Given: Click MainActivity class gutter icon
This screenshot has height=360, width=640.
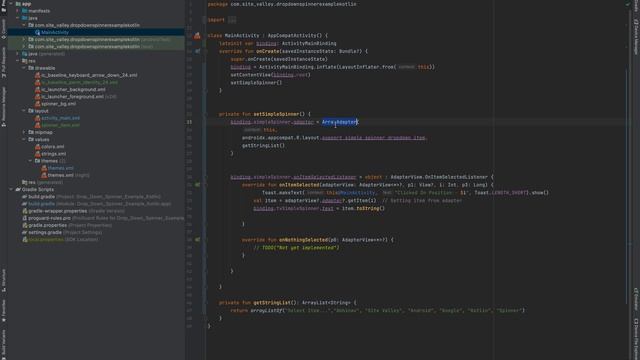Looking at the screenshot, I should [x=197, y=36].
